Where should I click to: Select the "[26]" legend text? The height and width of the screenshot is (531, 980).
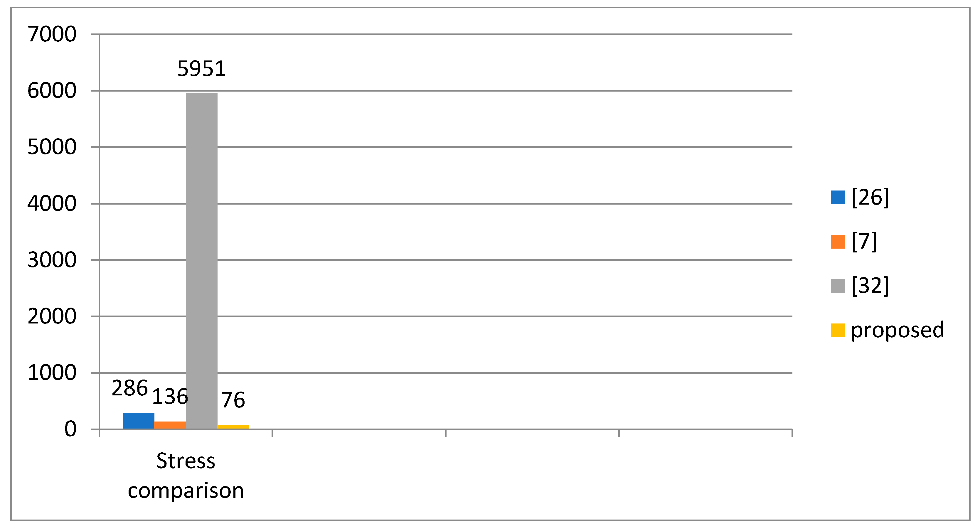pyautogui.click(x=870, y=198)
